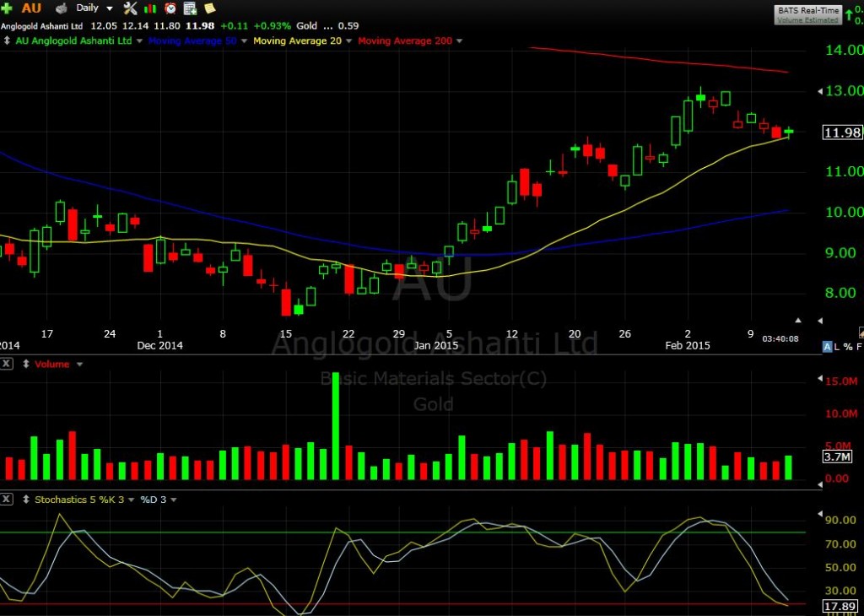Click triangle marker beside 0.00 volume scale
This screenshot has height=616, width=864.
tap(820, 484)
